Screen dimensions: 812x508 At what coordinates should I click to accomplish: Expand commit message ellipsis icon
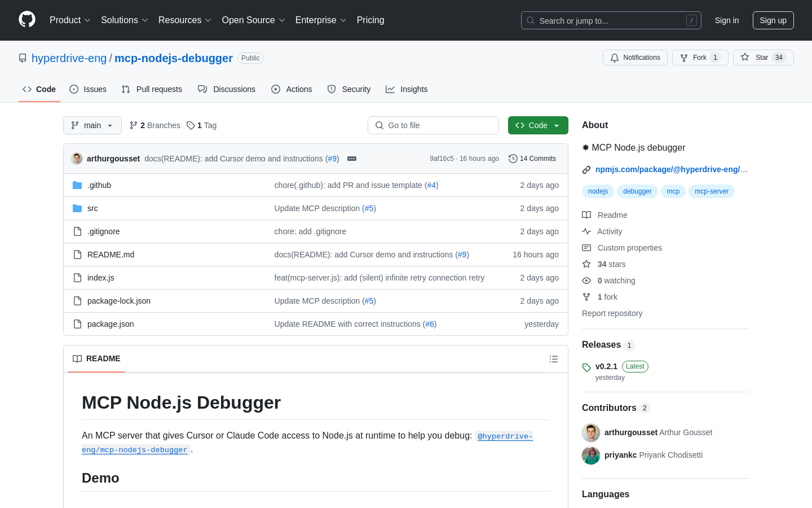pyautogui.click(x=352, y=159)
